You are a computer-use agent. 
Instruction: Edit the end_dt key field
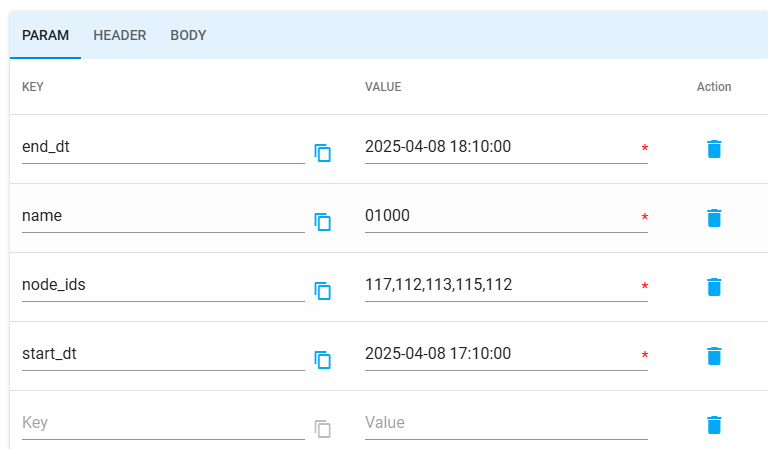[x=162, y=147]
